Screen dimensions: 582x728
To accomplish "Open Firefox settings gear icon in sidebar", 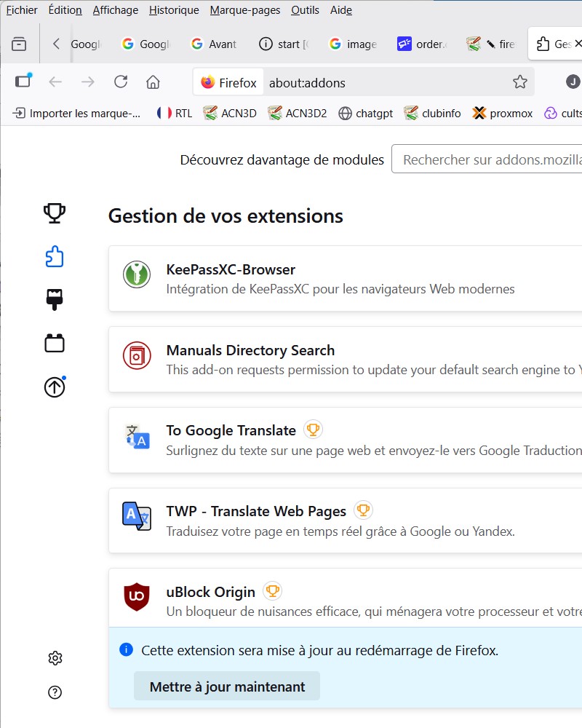I will coord(55,658).
